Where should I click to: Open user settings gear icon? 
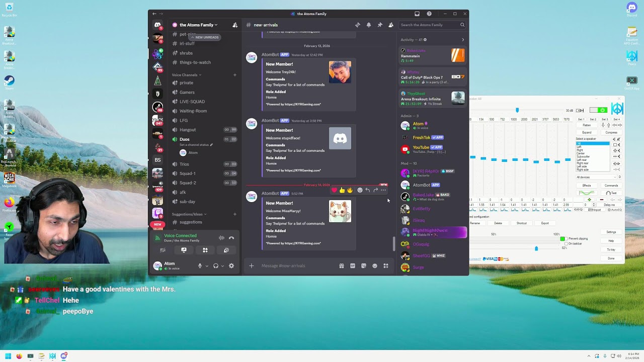(x=231, y=265)
